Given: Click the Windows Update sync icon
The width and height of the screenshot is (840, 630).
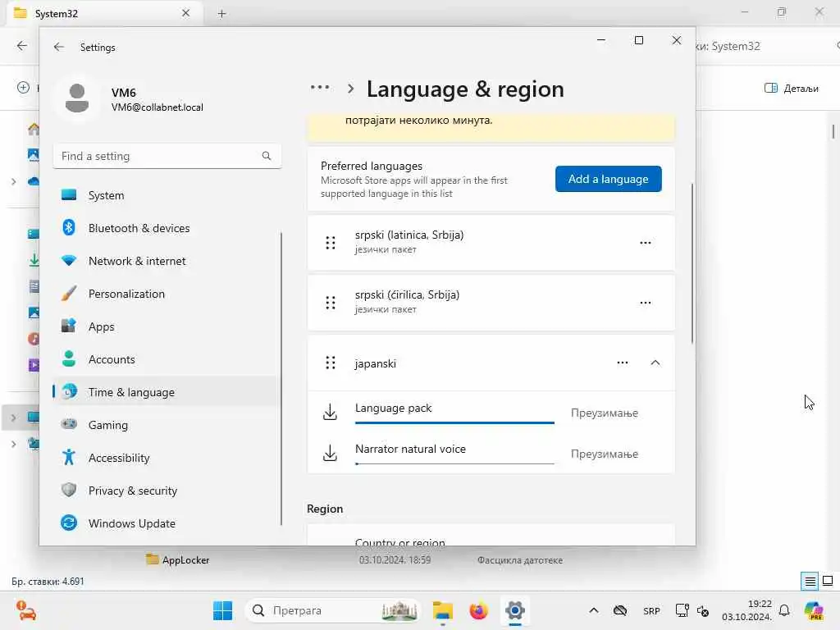Looking at the screenshot, I should pyautogui.click(x=69, y=523).
